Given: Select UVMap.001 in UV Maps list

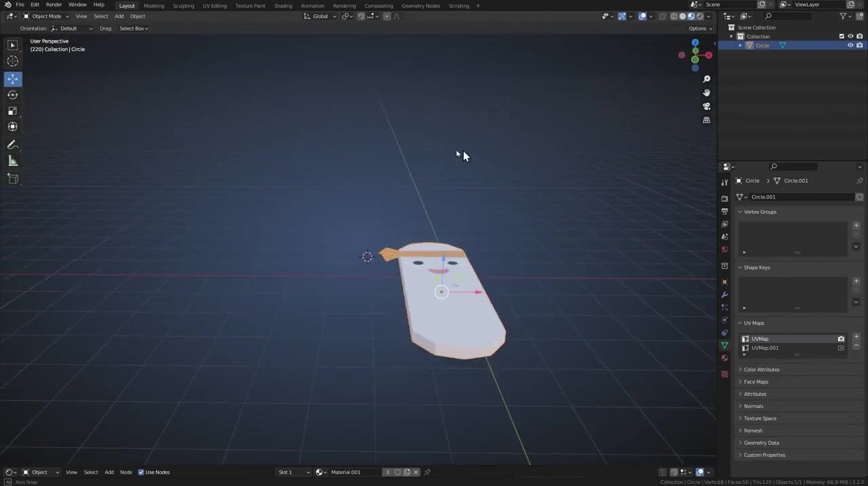Looking at the screenshot, I should [x=765, y=348].
